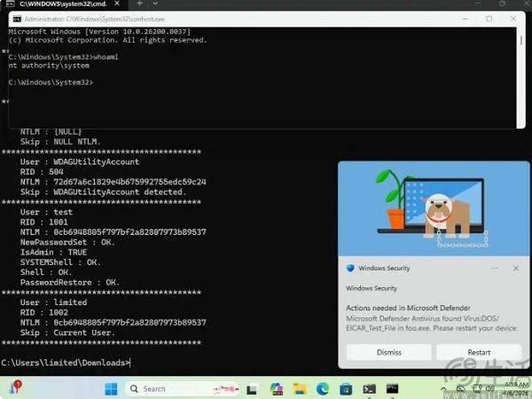Maximize the Administrator conhost.exe window
The height and width of the screenshot is (399, 532).
point(489,19)
